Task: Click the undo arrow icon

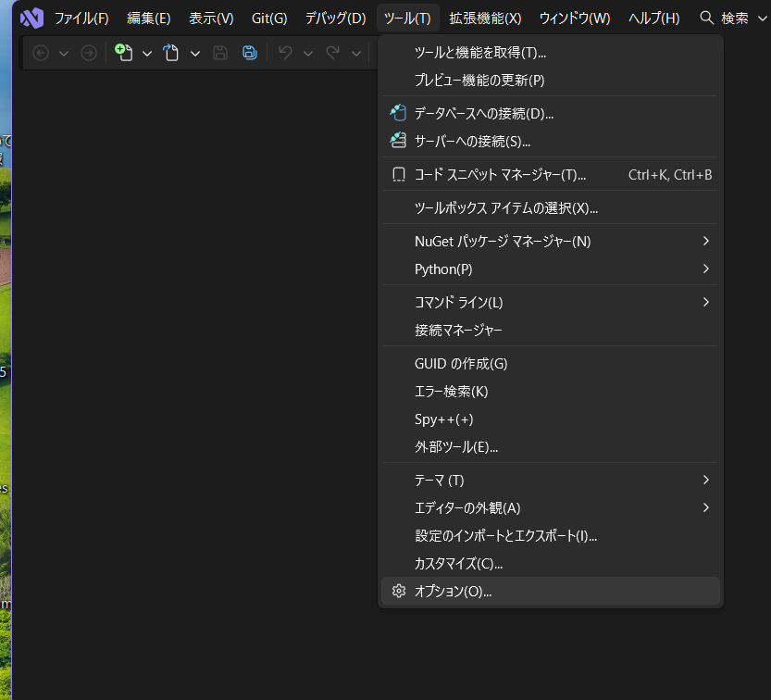Action: click(285, 52)
